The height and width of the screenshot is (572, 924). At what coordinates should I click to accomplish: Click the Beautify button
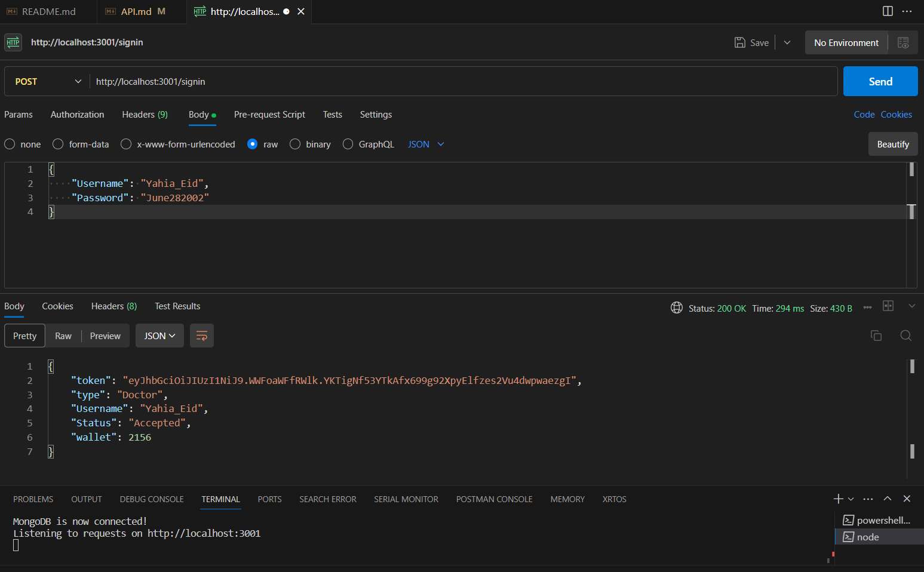[x=893, y=144]
